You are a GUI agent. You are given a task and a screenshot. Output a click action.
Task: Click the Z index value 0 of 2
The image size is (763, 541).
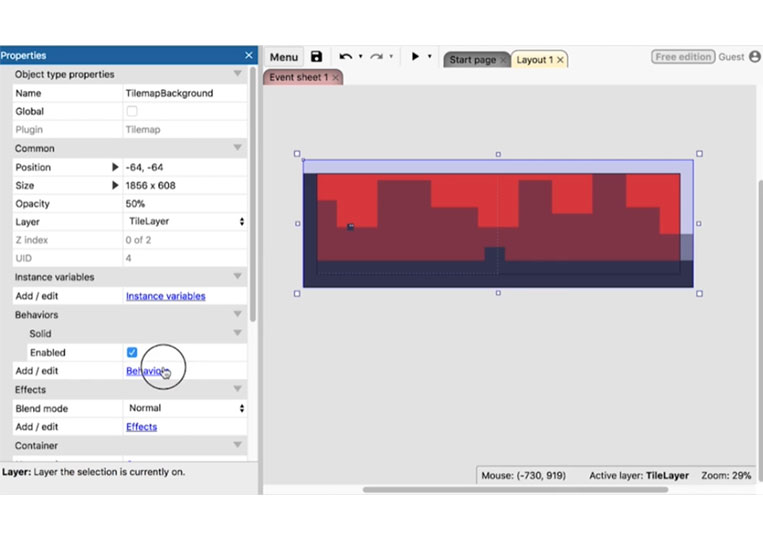click(x=138, y=240)
